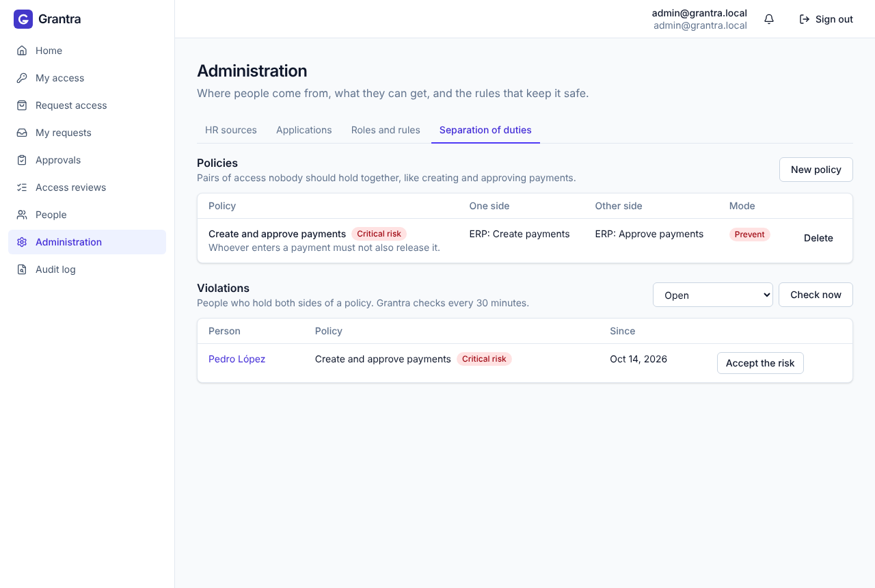Viewport: 875px width, 588px height.
Task: Click the Approvals clipboard icon
Action: pos(22,160)
